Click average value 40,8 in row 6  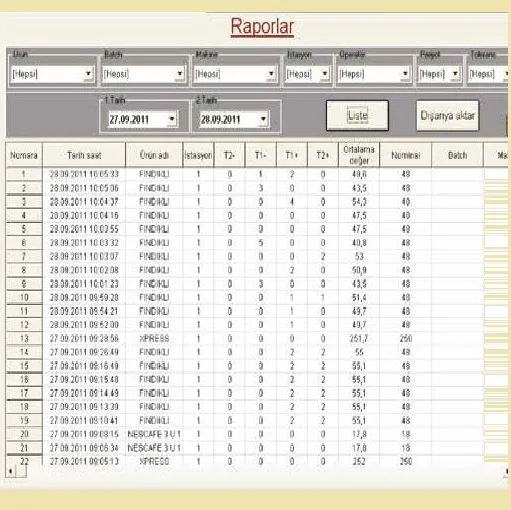tap(359, 243)
